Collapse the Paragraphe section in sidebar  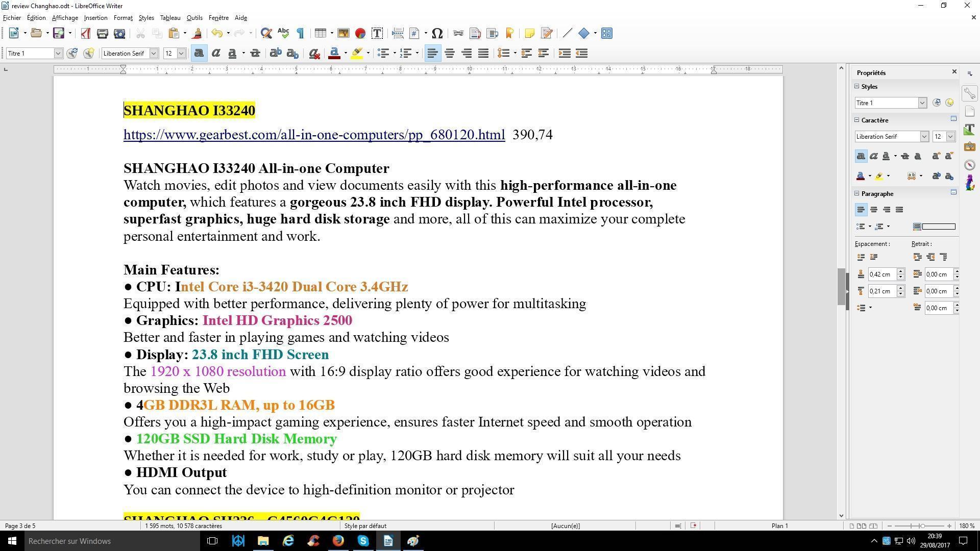(857, 193)
